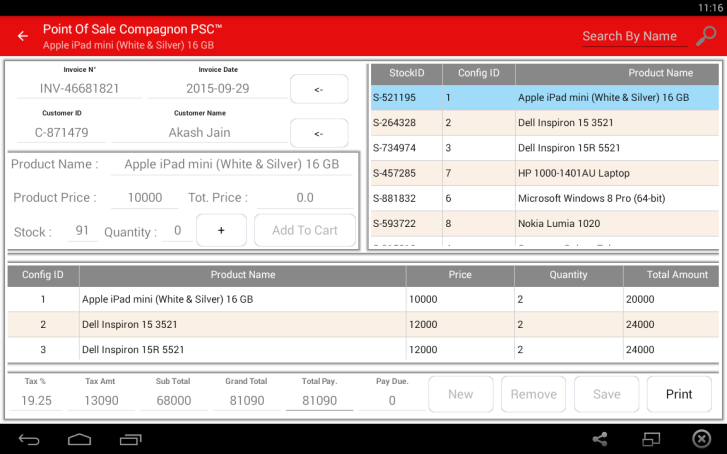Click Product Name header in stock table
Viewport: 727px width, 454px height.
[x=617, y=73]
